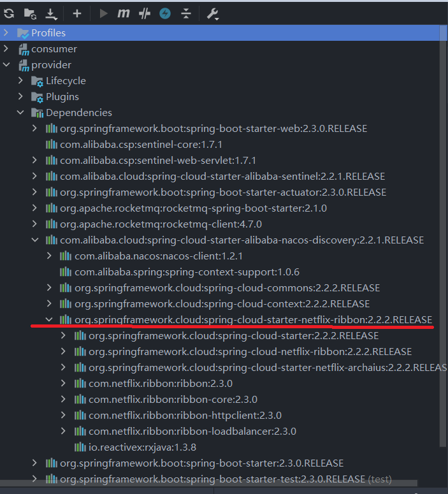This screenshot has width=448, height=494.
Task: Select io.reactivex:rxjava:1.3.8 text
Action: pos(142,447)
